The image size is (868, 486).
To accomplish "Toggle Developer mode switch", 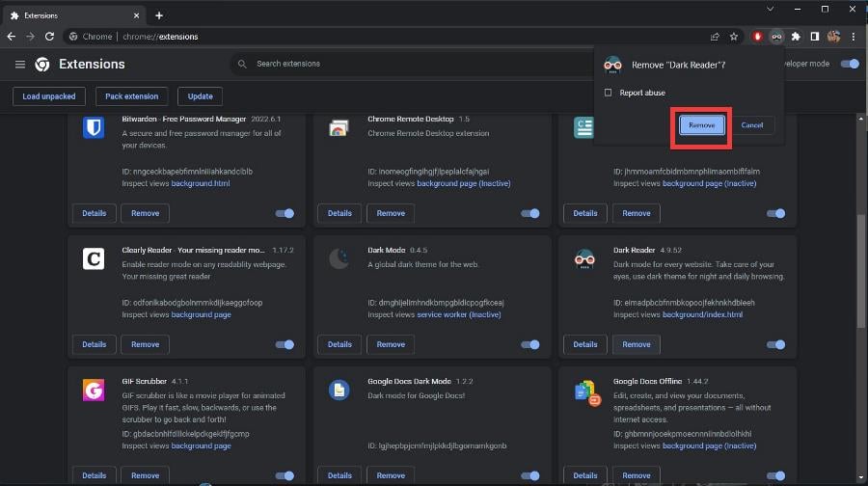I will 850,64.
